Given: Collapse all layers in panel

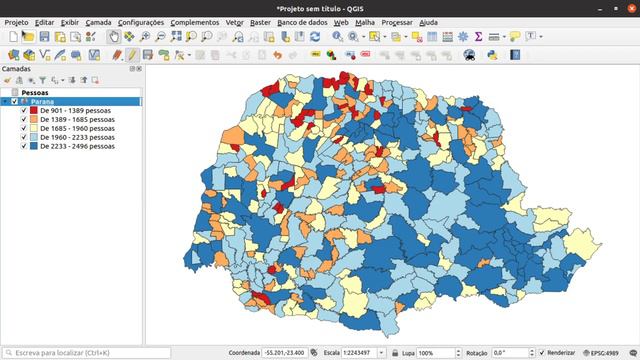Looking at the screenshot, I should (84, 80).
